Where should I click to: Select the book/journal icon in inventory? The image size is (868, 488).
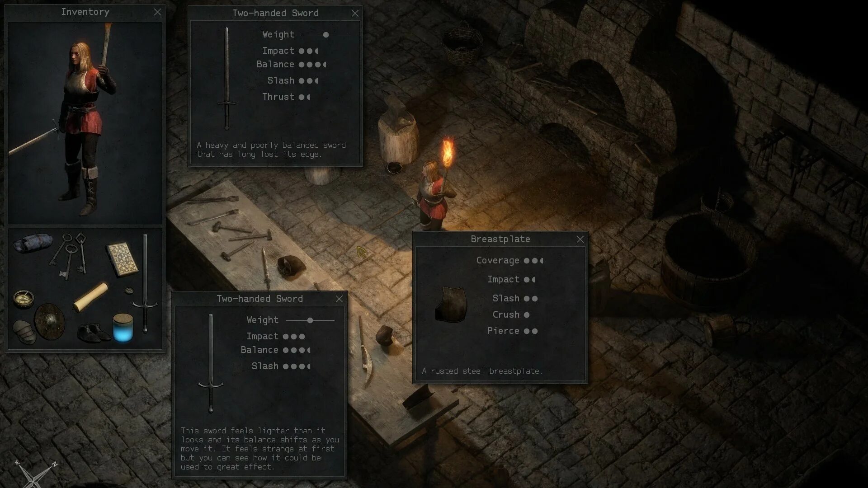(x=119, y=256)
